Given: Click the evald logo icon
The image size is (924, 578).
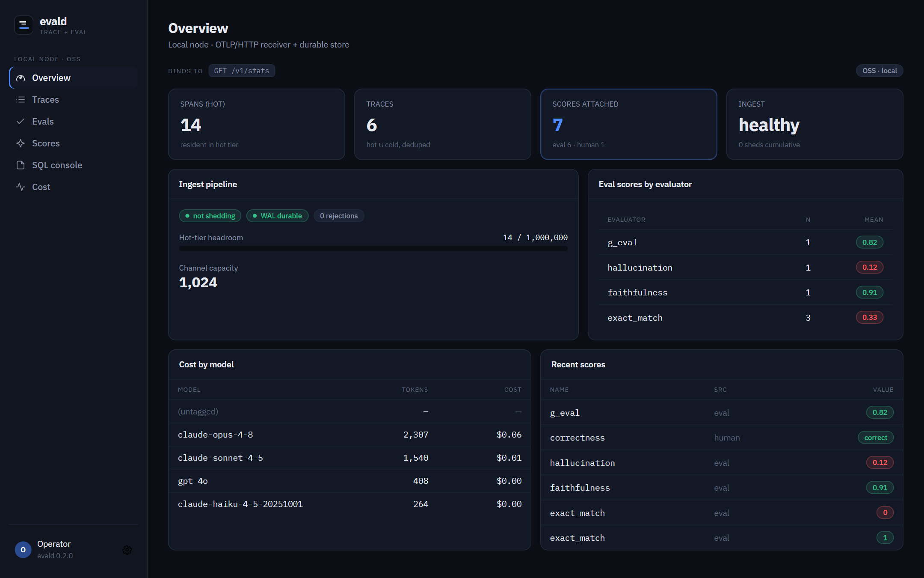Looking at the screenshot, I should [24, 25].
